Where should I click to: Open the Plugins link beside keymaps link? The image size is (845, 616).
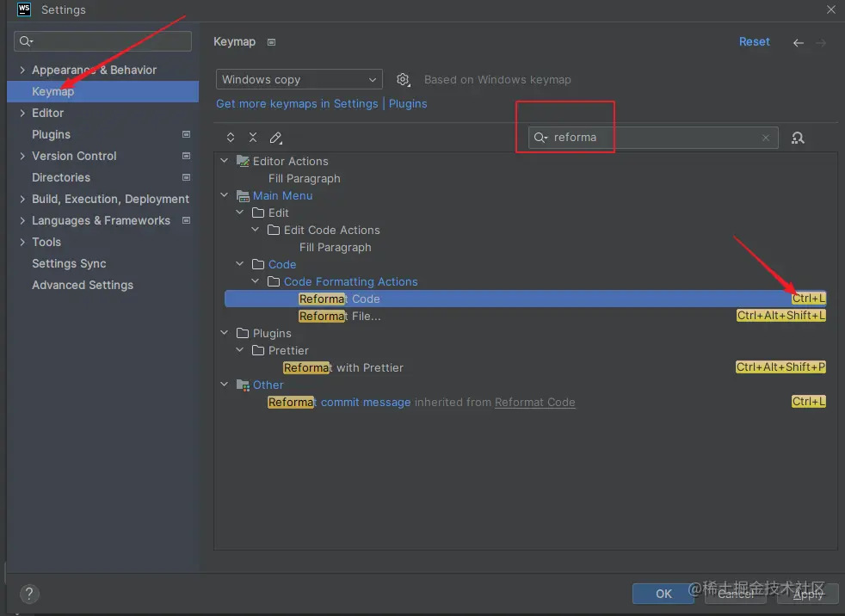pos(408,104)
